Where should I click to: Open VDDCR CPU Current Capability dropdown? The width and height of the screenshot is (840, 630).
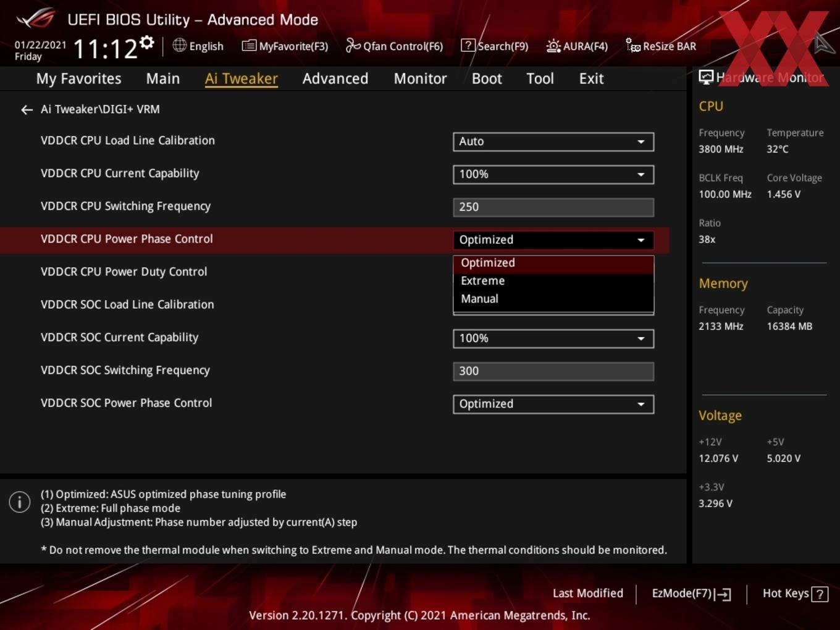coord(553,174)
